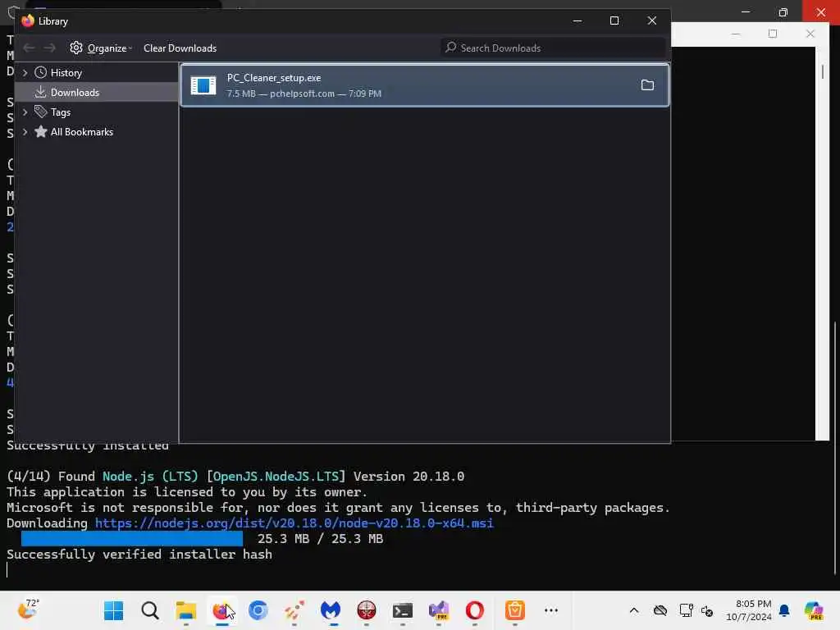Open the blue Chromium browser taskbar icon

click(x=258, y=610)
